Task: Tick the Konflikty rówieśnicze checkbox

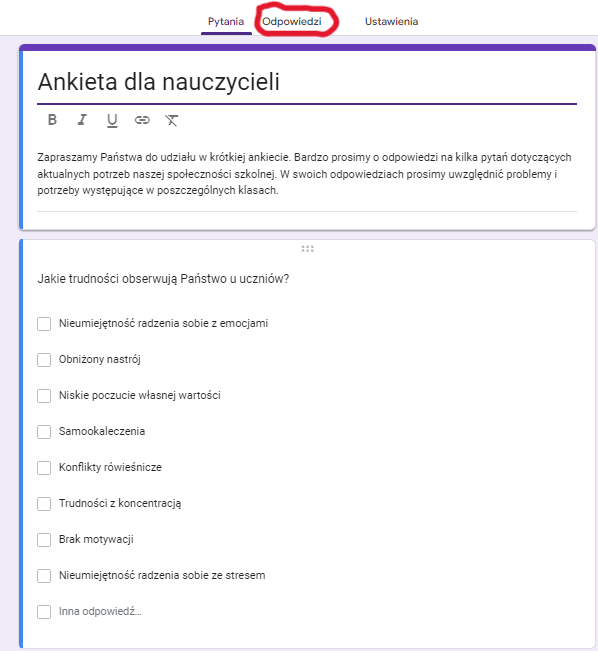Action: (x=44, y=467)
